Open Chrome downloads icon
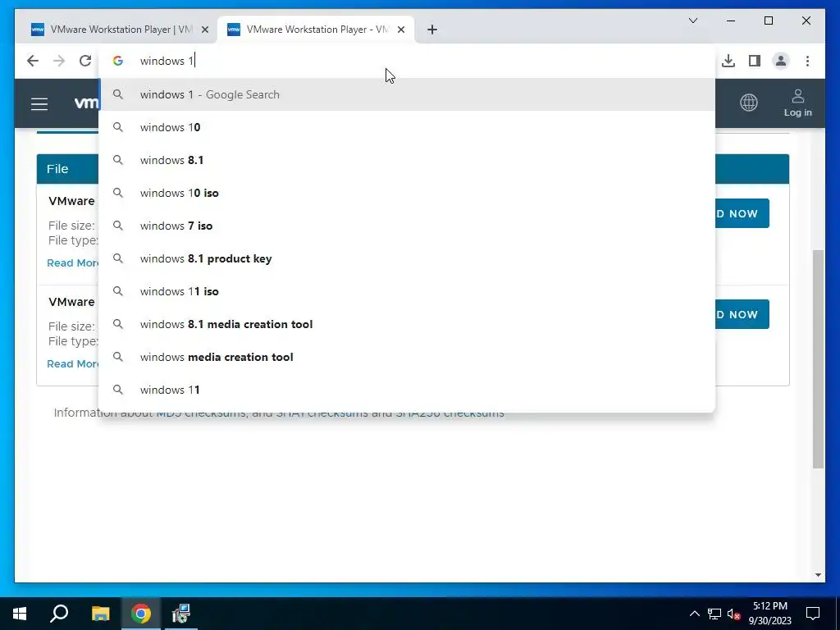Screen dimensions: 840x630 728,61
